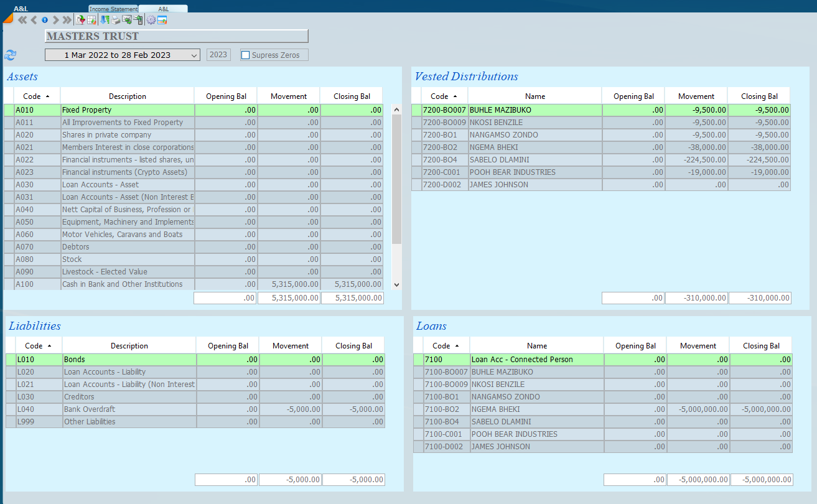
Task: Click the spreadsheet grid toolbar icon
Action: click(91, 21)
